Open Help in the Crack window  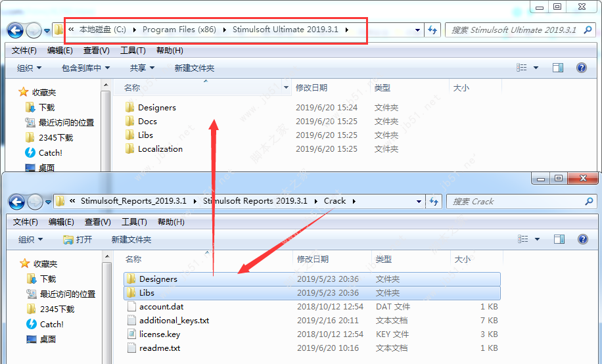click(583, 239)
